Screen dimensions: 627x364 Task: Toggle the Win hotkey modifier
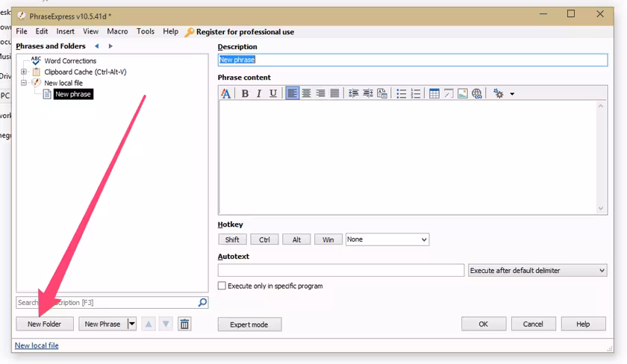(328, 239)
